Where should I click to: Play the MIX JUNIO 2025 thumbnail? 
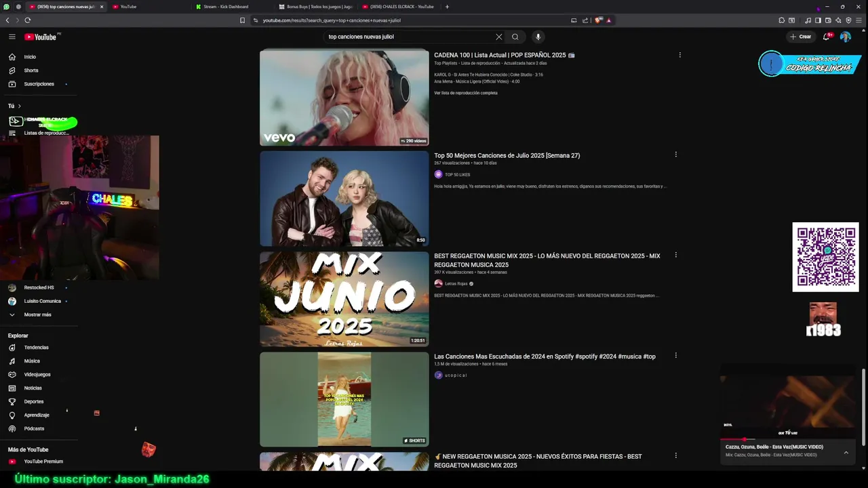344,299
